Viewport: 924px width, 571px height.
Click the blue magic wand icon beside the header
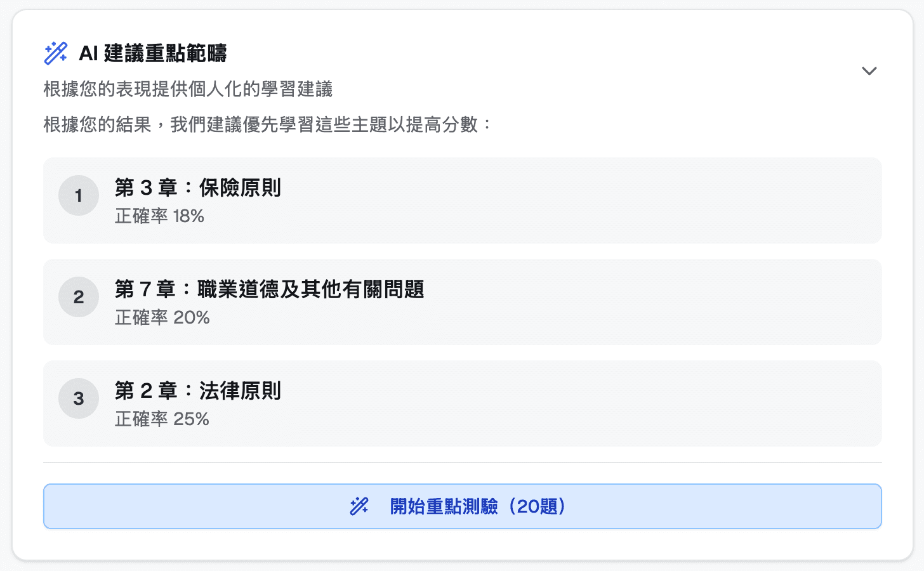[x=55, y=54]
